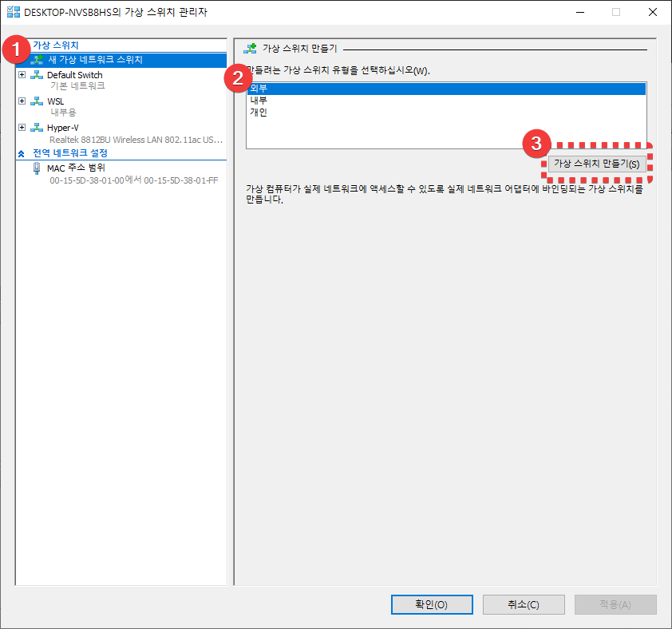Expand the WSL tree node
672x629 pixels.
pyautogui.click(x=22, y=101)
